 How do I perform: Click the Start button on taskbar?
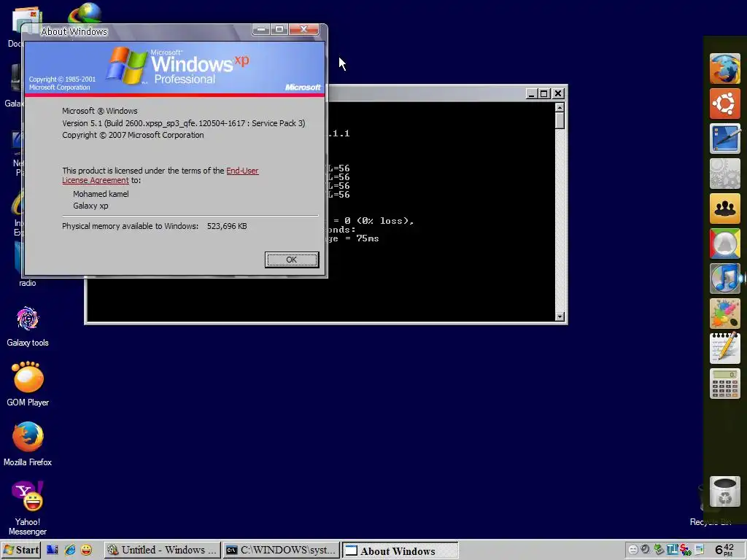[21, 550]
